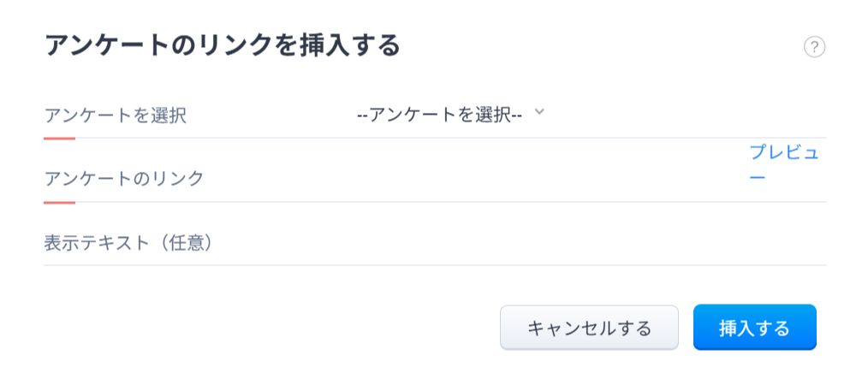Viewport: 868px width, 373px height.
Task: Click the help question mark icon
Action: coord(814,47)
